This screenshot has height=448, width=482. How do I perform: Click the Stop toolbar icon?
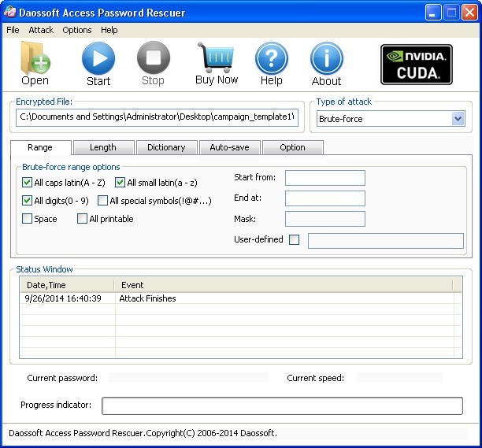pyautogui.click(x=153, y=57)
